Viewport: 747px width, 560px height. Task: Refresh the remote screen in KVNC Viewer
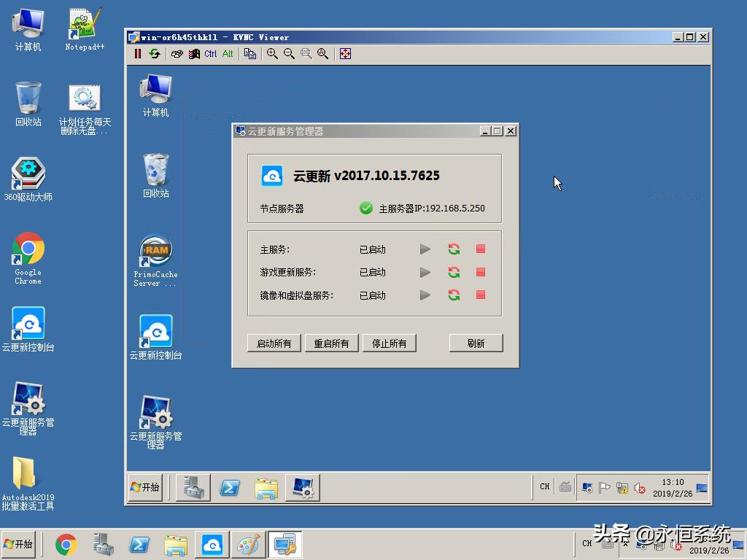(x=155, y=53)
